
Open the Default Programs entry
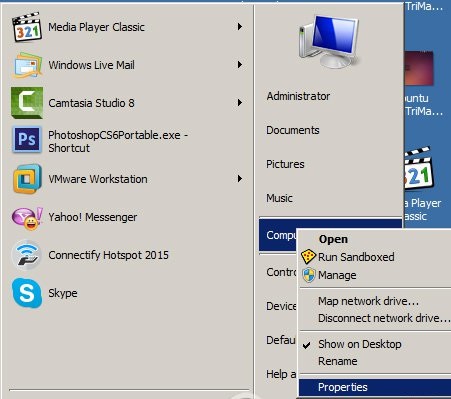(x=281, y=340)
